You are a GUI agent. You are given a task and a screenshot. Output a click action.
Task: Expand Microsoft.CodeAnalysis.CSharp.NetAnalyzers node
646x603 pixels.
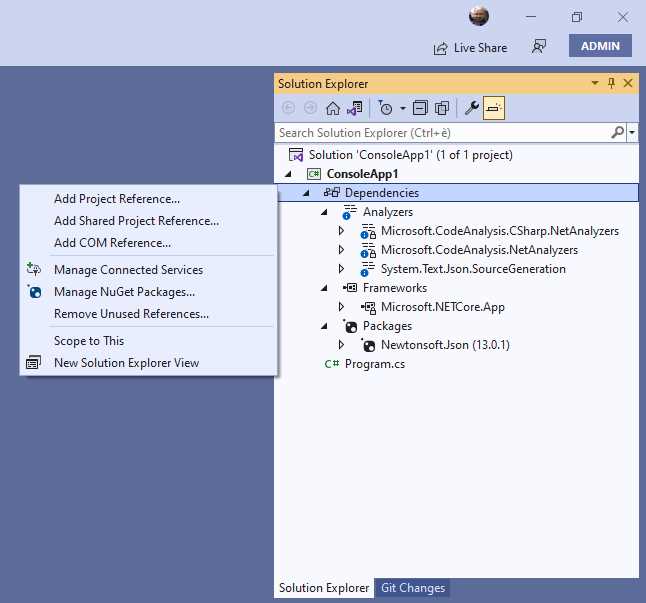coord(341,231)
